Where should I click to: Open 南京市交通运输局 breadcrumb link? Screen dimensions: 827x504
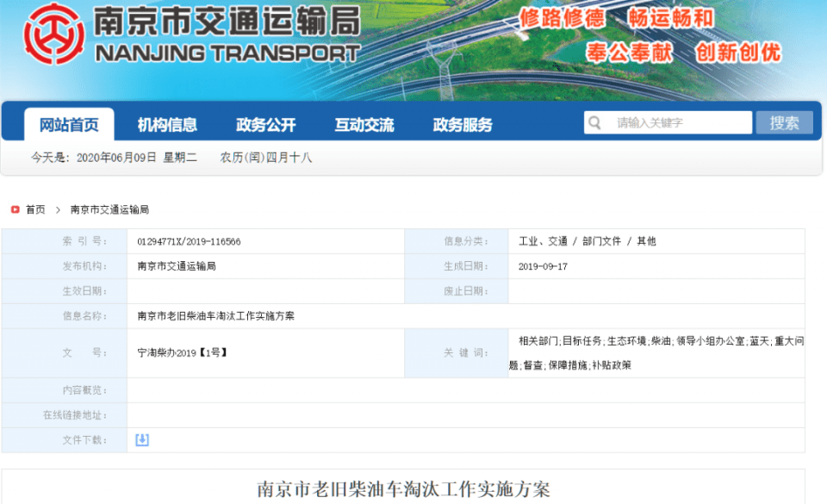click(x=109, y=209)
